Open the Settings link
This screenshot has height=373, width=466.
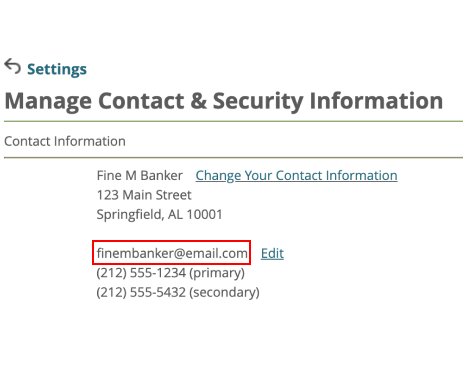coord(57,69)
